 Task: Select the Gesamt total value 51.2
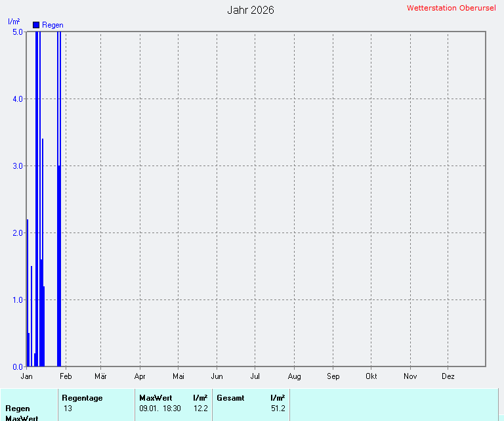(278, 409)
